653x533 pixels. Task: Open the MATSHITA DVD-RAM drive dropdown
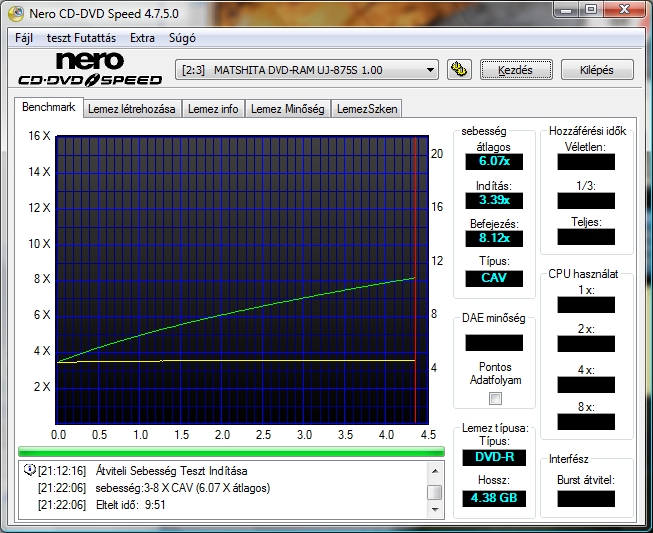tap(307, 70)
